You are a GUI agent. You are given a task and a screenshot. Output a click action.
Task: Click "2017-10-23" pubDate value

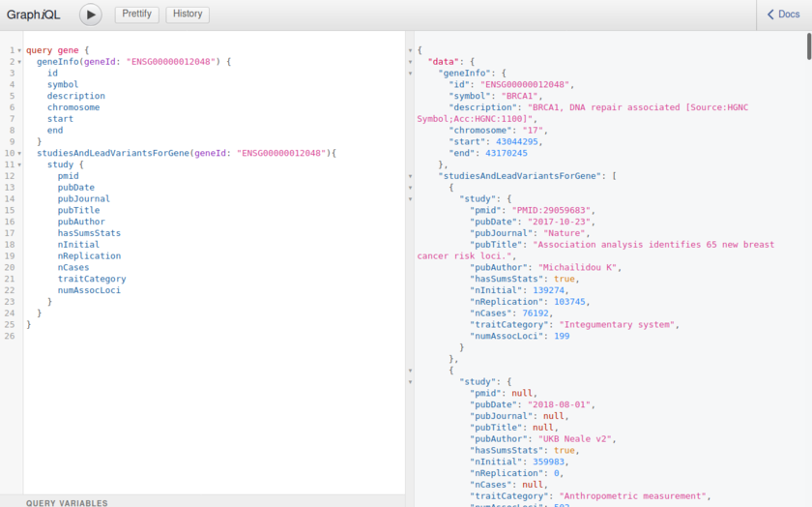pyautogui.click(x=560, y=222)
